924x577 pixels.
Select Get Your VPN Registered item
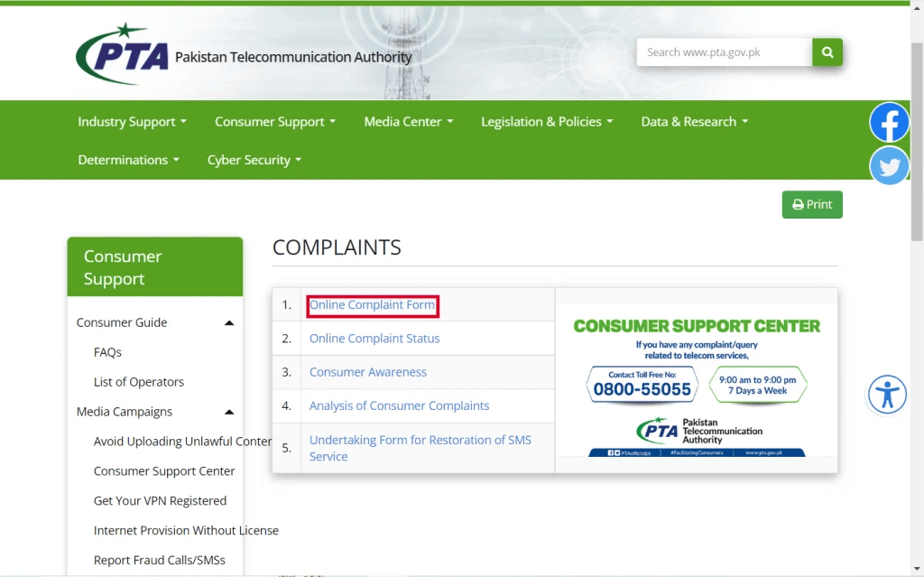160,501
